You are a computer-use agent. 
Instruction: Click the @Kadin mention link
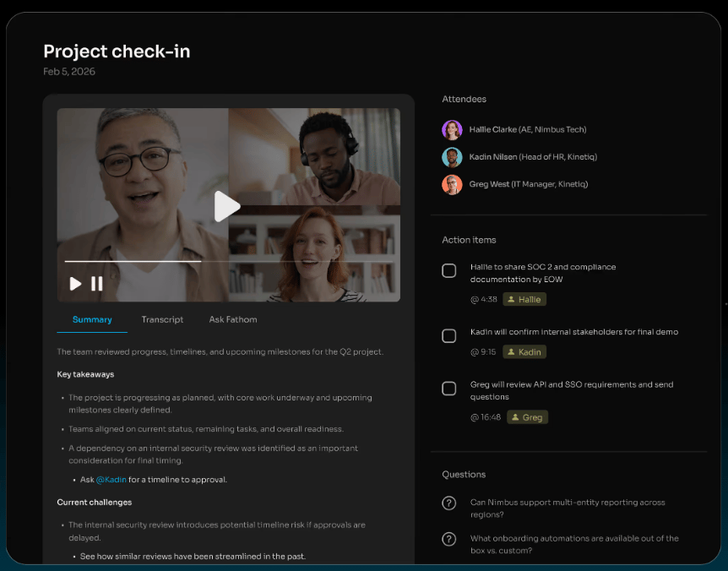click(x=111, y=480)
